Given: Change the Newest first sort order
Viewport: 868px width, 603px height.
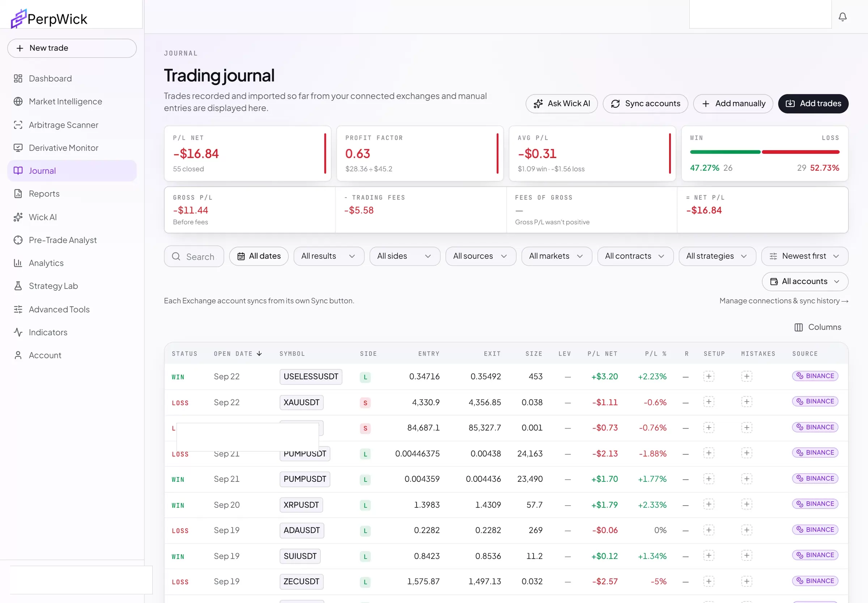Looking at the screenshot, I should [805, 256].
